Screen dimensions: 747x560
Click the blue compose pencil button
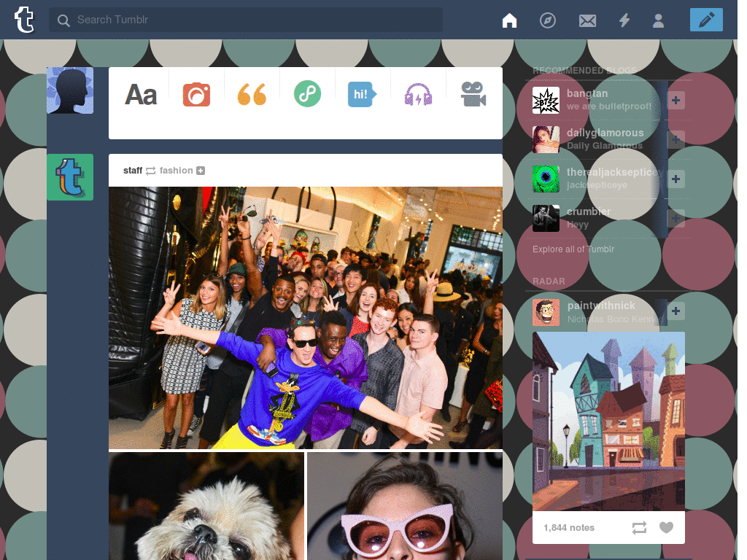[706, 20]
